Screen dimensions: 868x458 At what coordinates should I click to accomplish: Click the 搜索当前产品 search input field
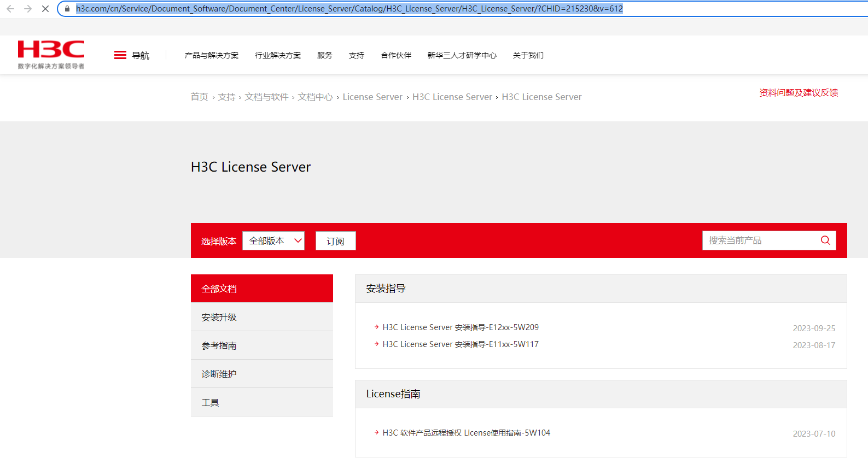(x=760, y=240)
